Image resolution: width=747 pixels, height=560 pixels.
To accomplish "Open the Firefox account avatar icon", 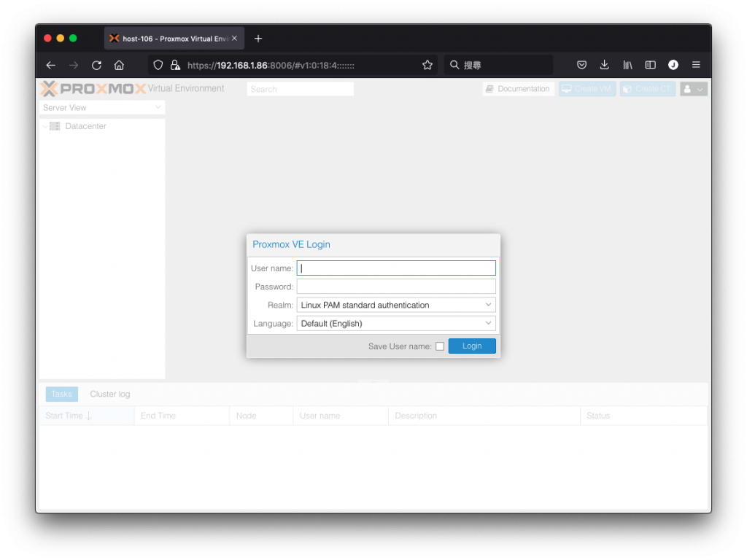I will 673,65.
